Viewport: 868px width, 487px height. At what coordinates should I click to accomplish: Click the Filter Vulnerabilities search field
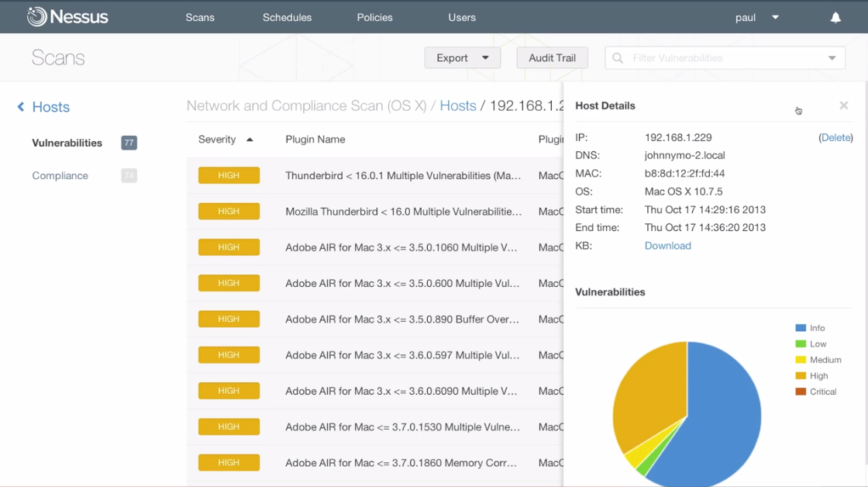click(x=721, y=58)
